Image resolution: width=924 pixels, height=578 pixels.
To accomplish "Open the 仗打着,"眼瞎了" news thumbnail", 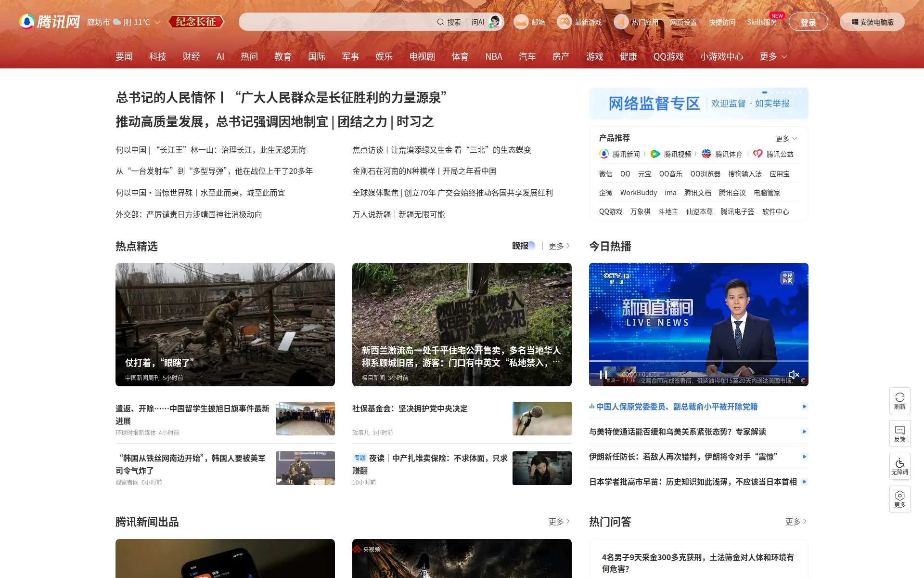I will coord(225,325).
